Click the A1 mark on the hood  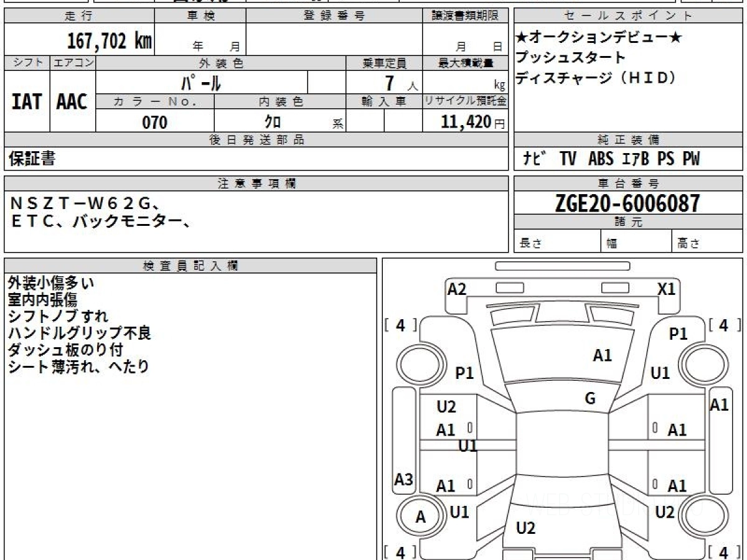602,356
